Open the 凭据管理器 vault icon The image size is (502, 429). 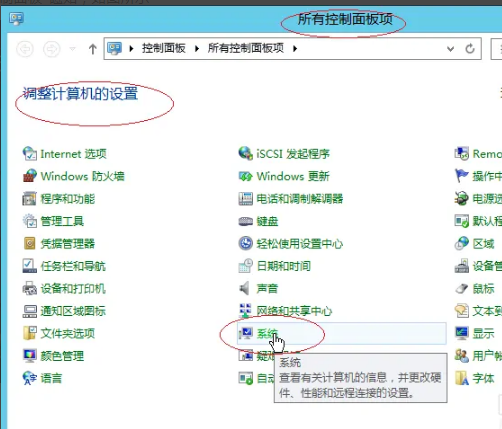(x=30, y=243)
